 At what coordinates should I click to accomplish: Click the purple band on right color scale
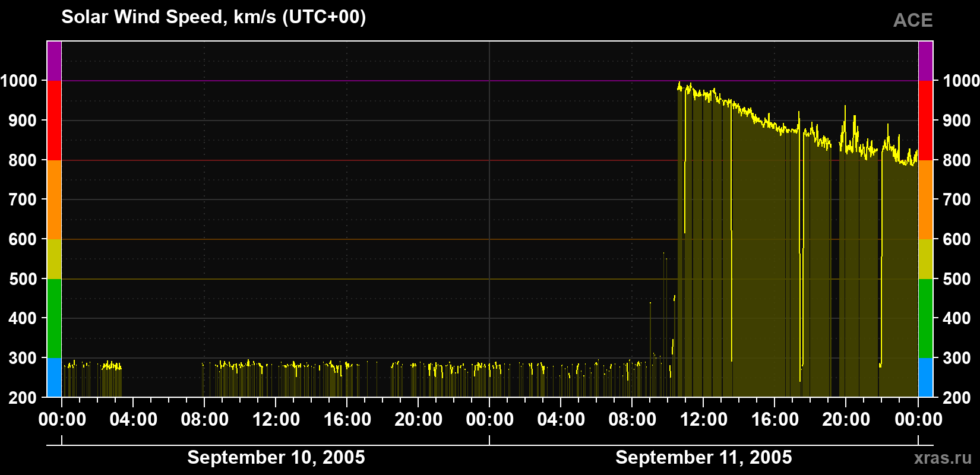tap(926, 61)
